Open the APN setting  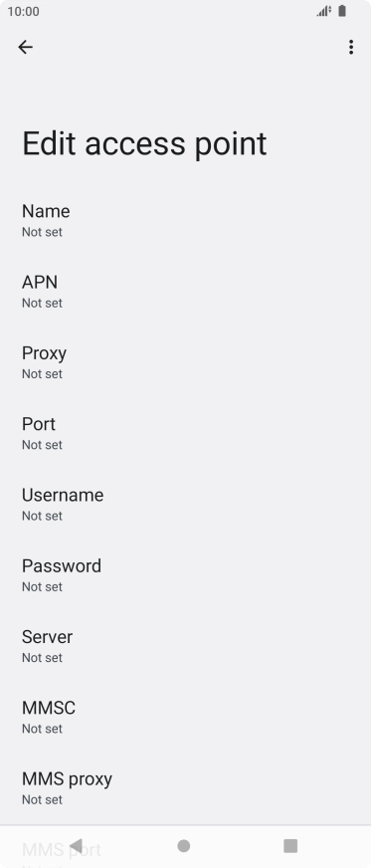(185, 292)
